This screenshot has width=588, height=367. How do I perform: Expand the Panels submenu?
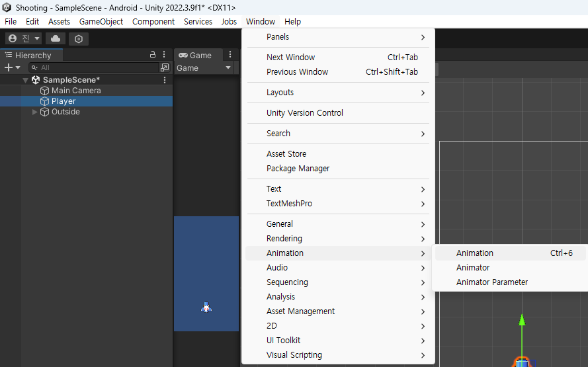pyautogui.click(x=338, y=37)
